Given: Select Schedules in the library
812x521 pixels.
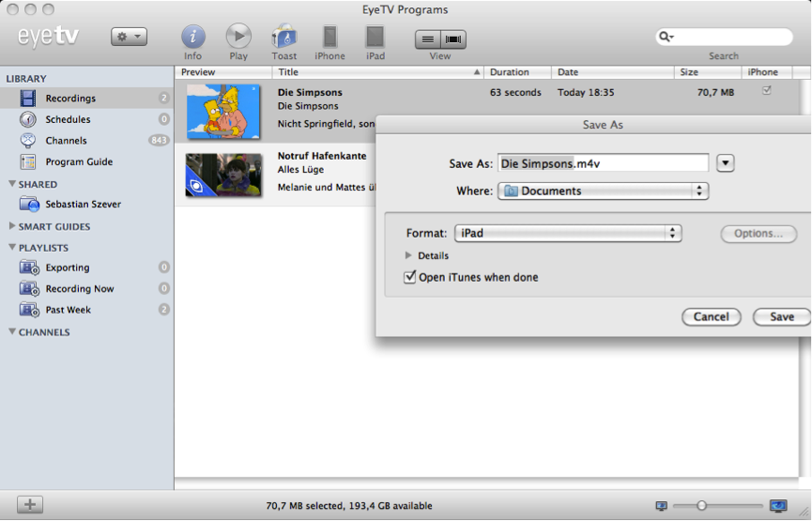Looking at the screenshot, I should [86, 119].
